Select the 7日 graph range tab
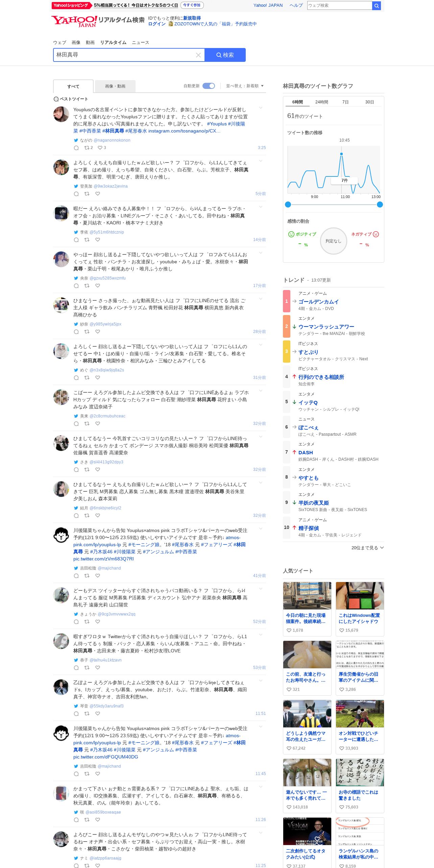Image resolution: width=434 pixels, height=868 pixels. point(345,102)
